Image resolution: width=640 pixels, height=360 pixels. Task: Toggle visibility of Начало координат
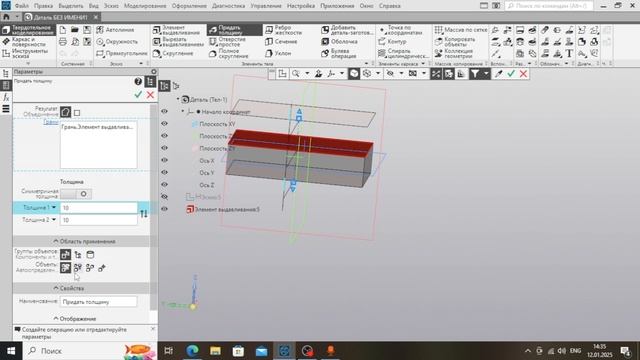pyautogui.click(x=164, y=111)
